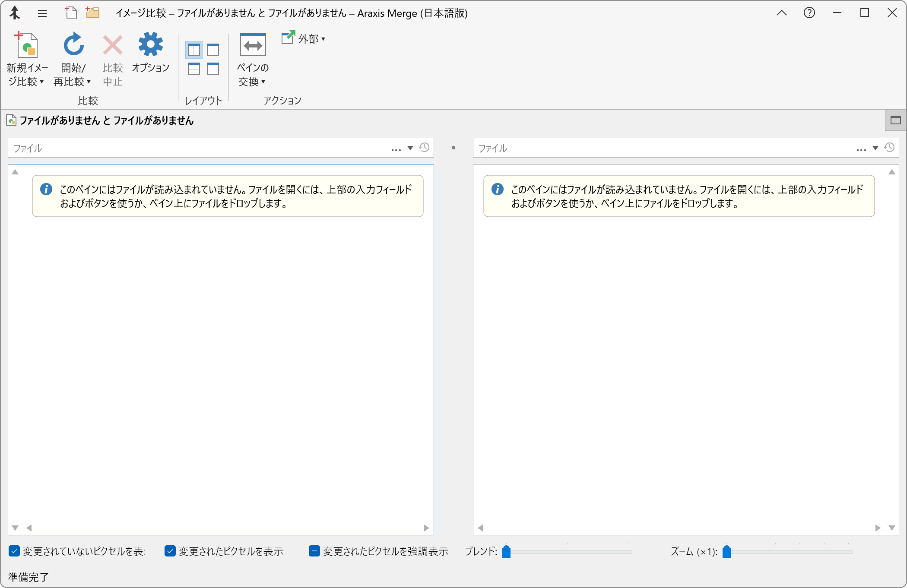Minimize the Araxis Merge window
This screenshot has height=588, width=907.
(837, 13)
